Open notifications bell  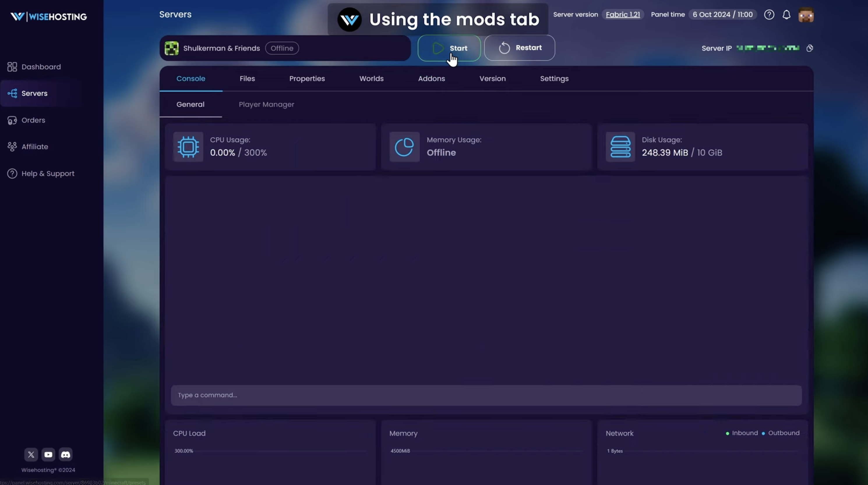click(786, 15)
